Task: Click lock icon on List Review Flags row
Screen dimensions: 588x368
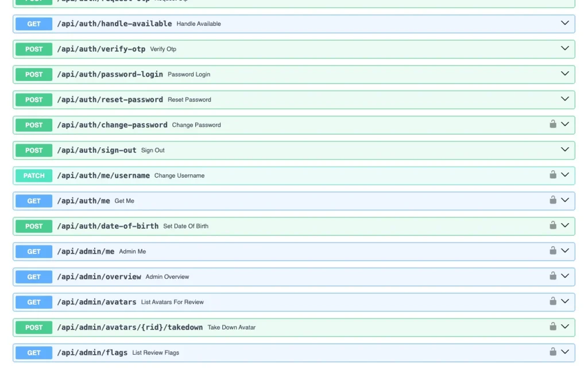Action: pos(553,351)
